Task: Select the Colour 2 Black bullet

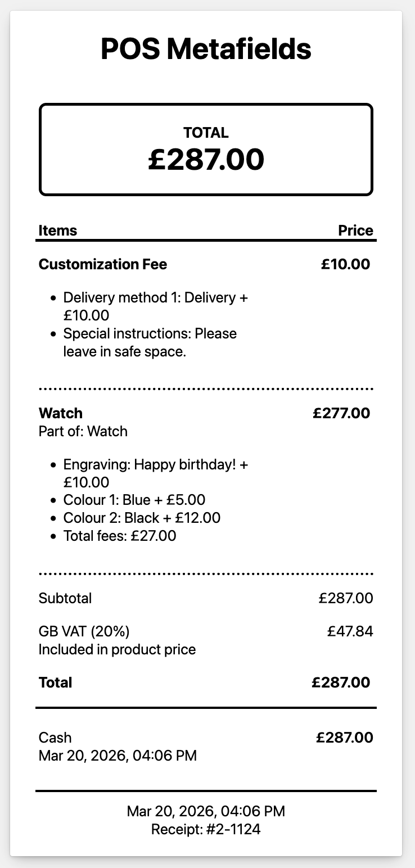Action: (142, 518)
